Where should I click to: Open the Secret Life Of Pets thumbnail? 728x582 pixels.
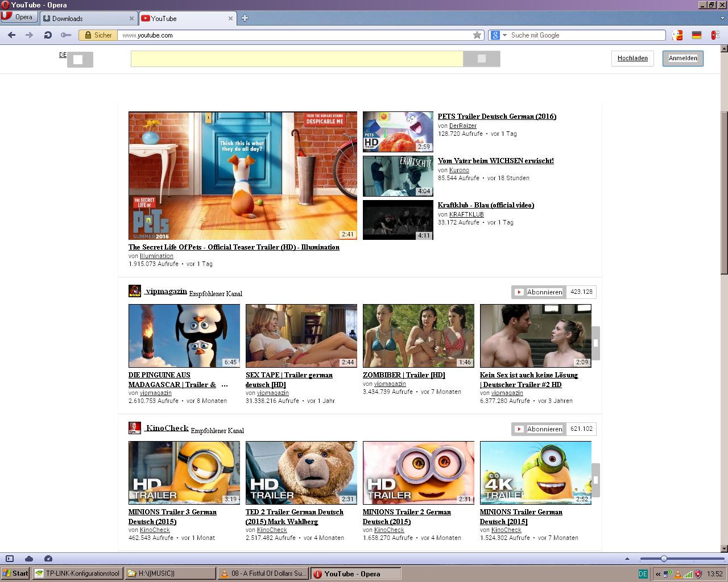[x=243, y=176]
